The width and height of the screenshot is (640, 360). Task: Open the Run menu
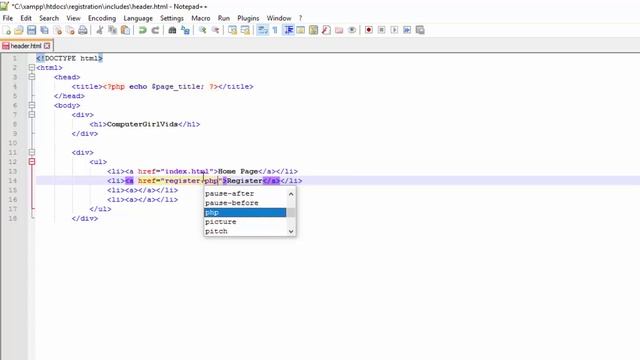click(224, 18)
